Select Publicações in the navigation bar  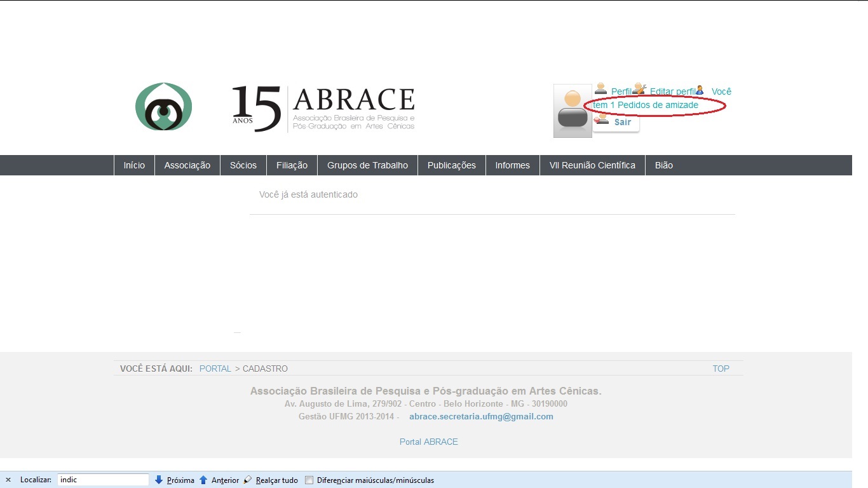pos(451,165)
